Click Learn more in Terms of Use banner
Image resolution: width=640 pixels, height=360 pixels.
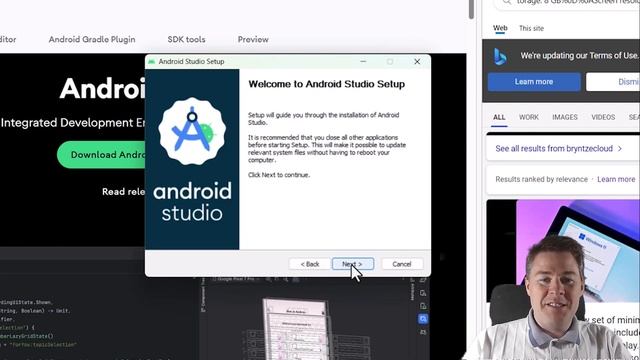click(534, 82)
